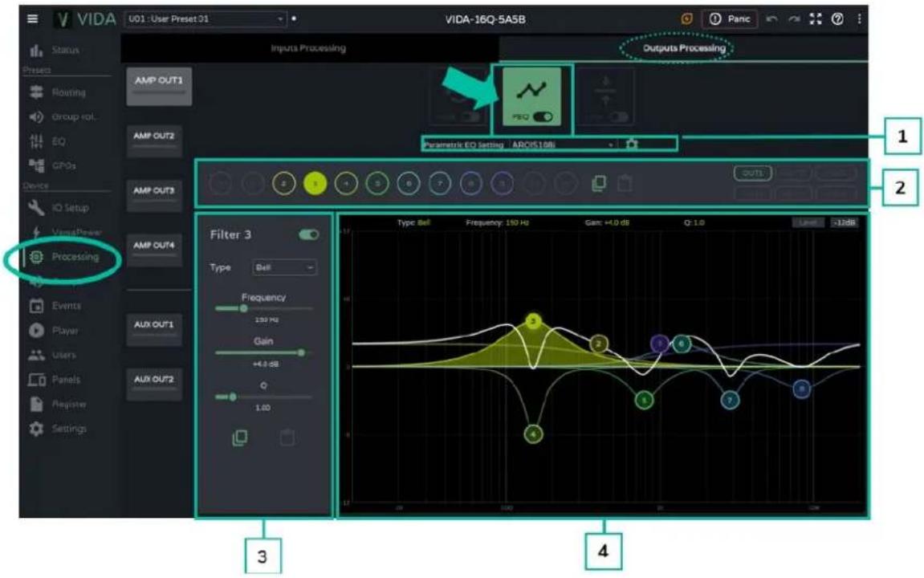Select AMP OUT2 channel
This screenshot has width=924, height=578.
pos(154,140)
